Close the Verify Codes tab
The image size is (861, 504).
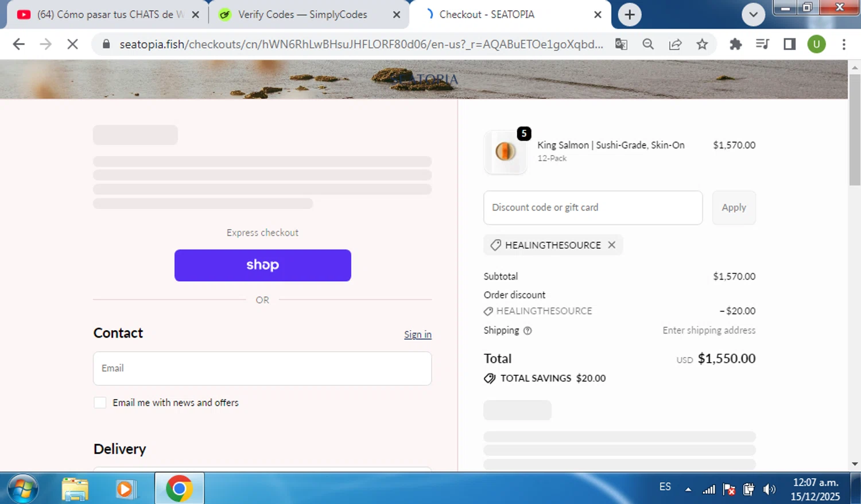tap(397, 15)
